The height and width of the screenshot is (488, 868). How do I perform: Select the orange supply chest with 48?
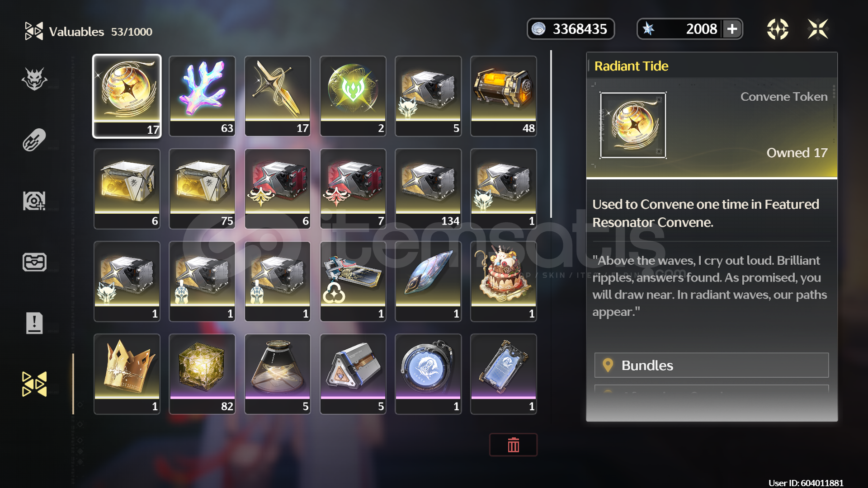(x=504, y=96)
